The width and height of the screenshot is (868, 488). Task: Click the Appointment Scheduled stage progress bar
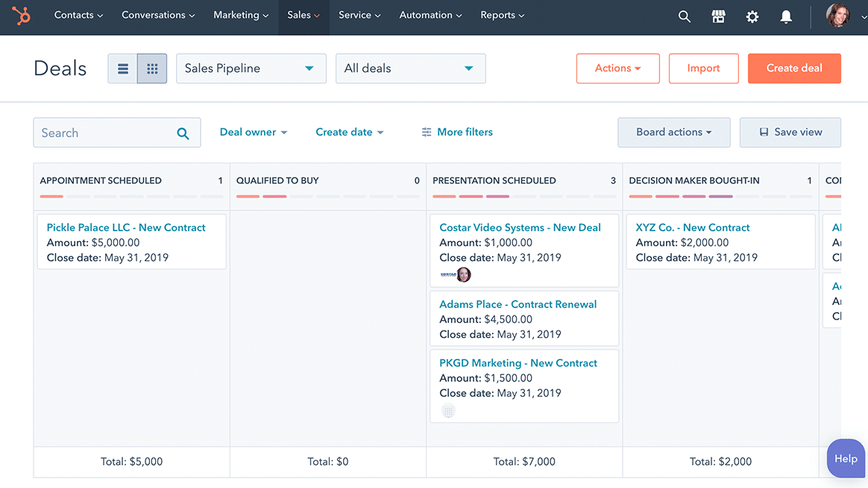click(131, 196)
